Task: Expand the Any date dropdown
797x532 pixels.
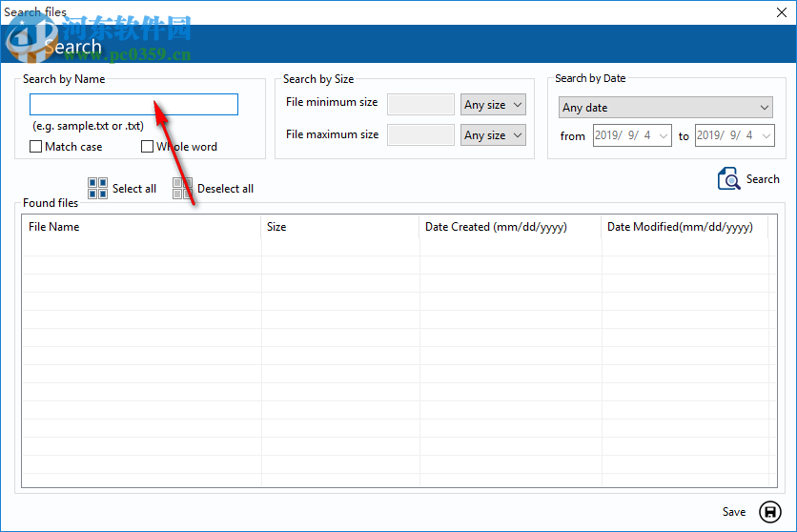Action: [x=665, y=107]
